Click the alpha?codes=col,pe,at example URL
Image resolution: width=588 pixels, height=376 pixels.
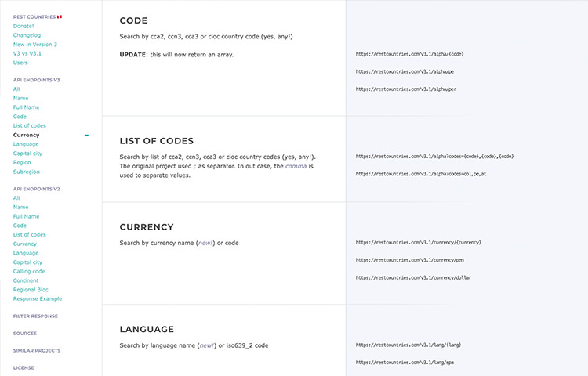pos(421,174)
